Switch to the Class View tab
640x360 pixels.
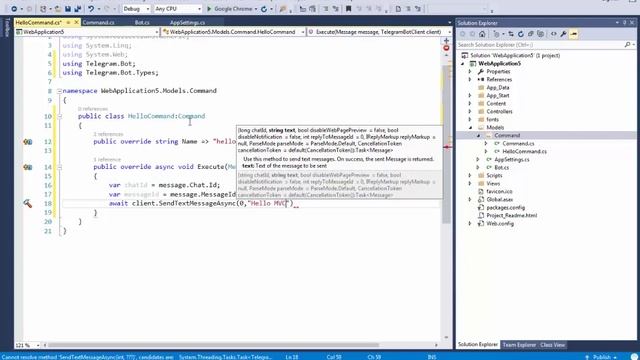tap(553, 345)
